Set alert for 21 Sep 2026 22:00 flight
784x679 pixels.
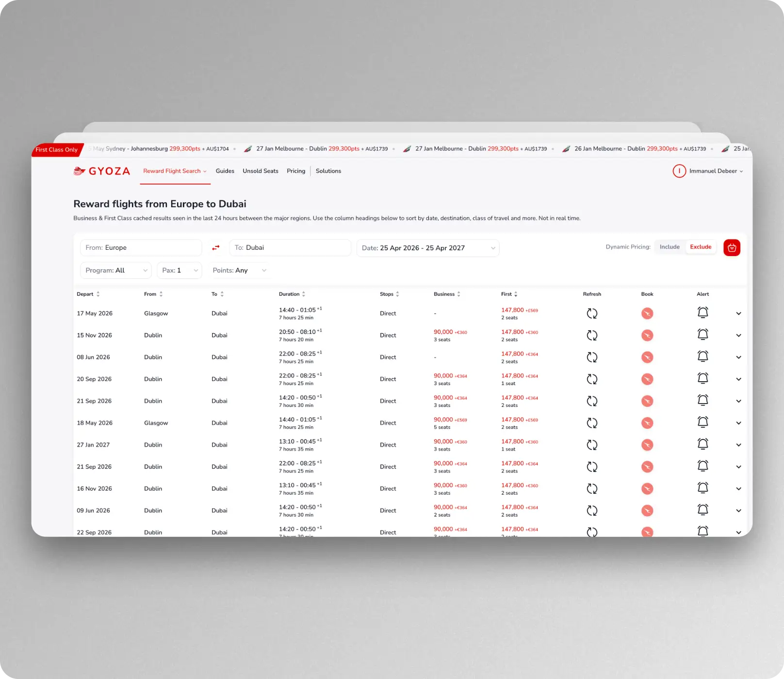pyautogui.click(x=703, y=466)
